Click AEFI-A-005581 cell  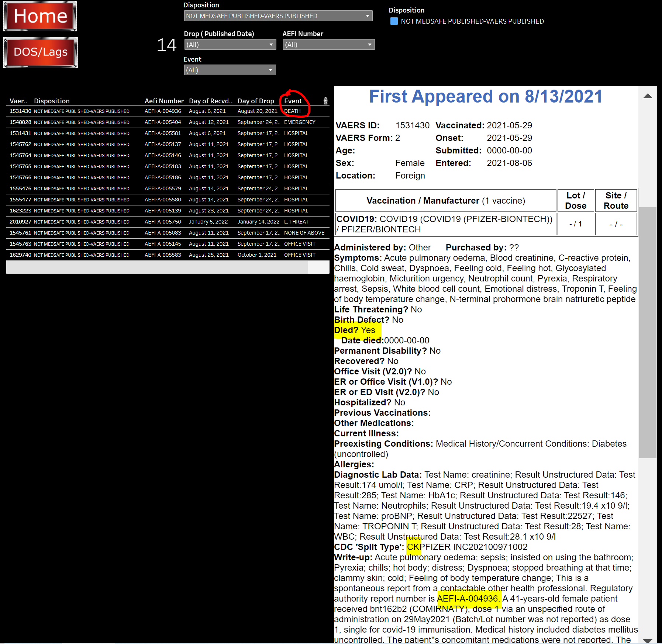[x=163, y=133]
